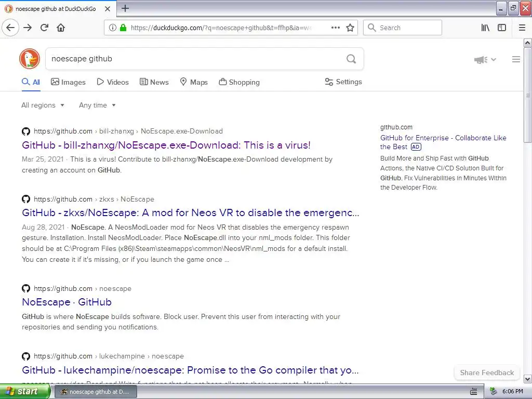Viewport: 532px width, 399px height.
Task: Show site information icon in address bar
Action: (112, 28)
